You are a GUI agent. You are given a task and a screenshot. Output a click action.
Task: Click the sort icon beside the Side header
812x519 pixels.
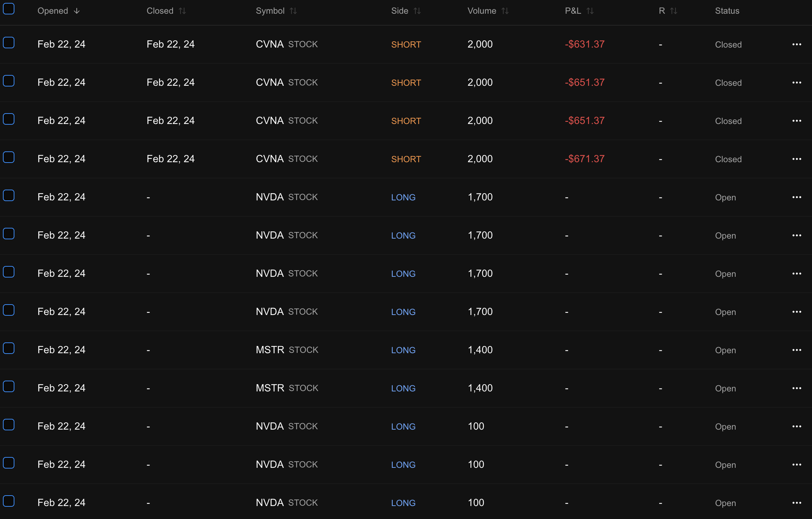pyautogui.click(x=418, y=11)
